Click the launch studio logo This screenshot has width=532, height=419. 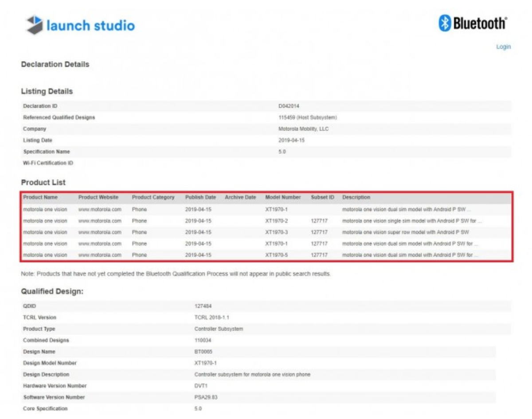80,25
